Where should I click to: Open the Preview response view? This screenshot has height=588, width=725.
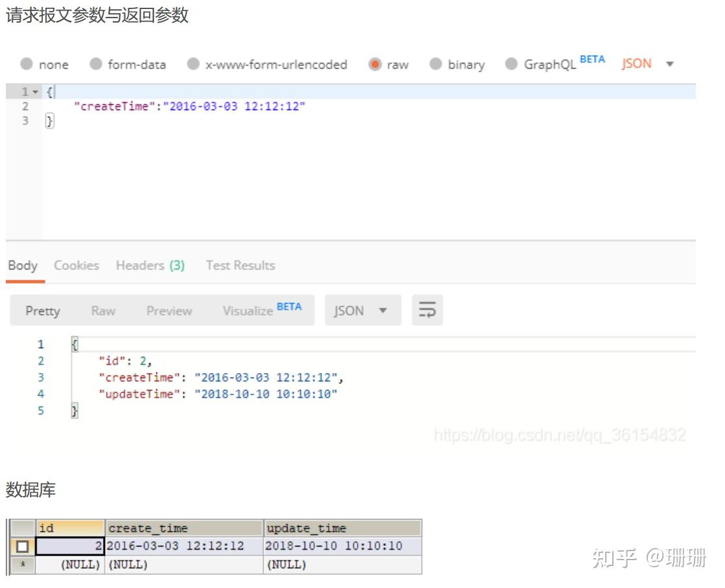[169, 311]
